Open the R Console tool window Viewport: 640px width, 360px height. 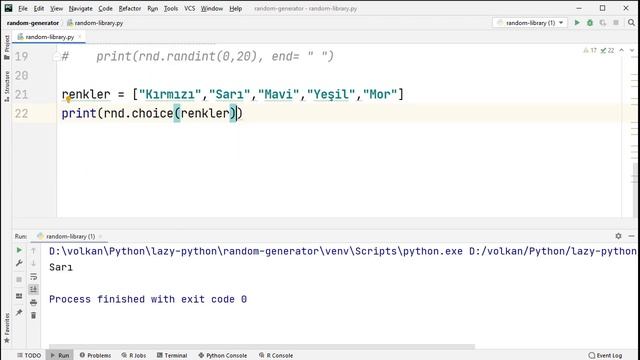(x=276, y=355)
